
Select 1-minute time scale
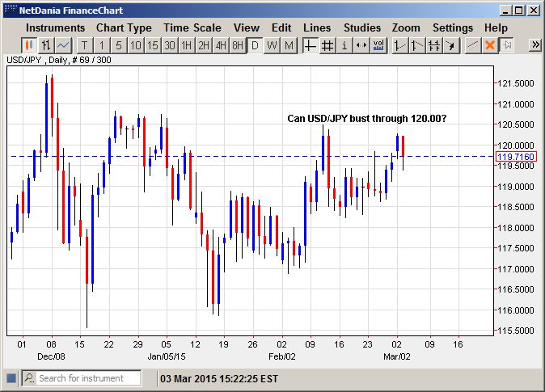pos(102,45)
